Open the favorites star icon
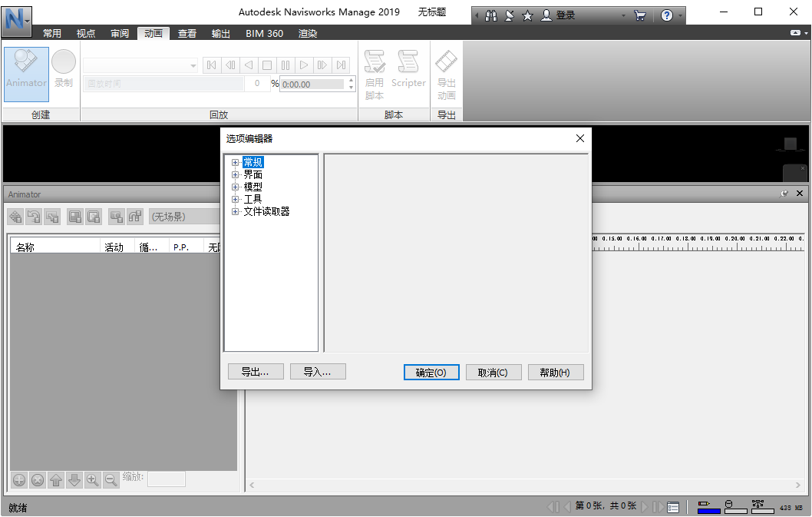 pyautogui.click(x=528, y=15)
